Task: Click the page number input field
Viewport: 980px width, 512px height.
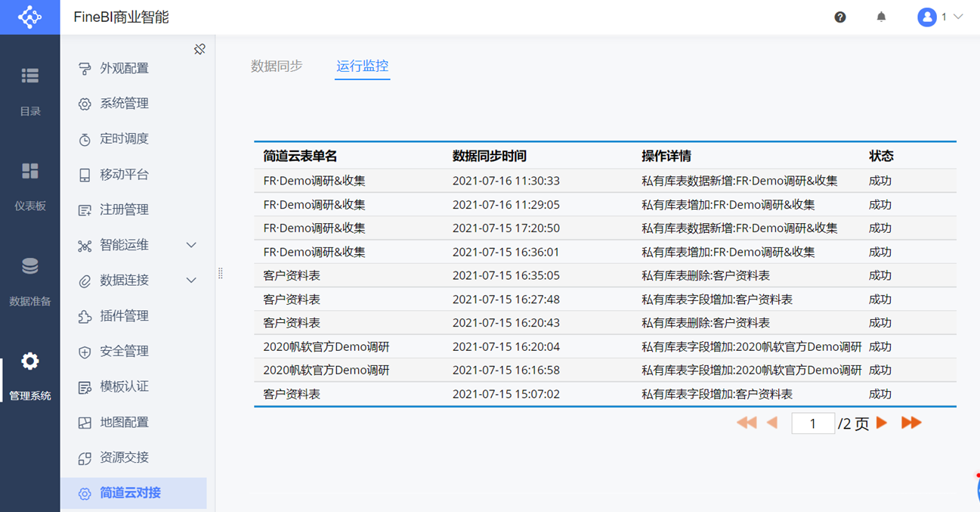Action: tap(813, 424)
